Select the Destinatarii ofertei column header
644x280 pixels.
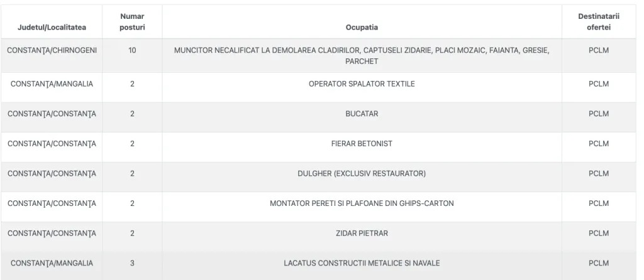point(599,22)
